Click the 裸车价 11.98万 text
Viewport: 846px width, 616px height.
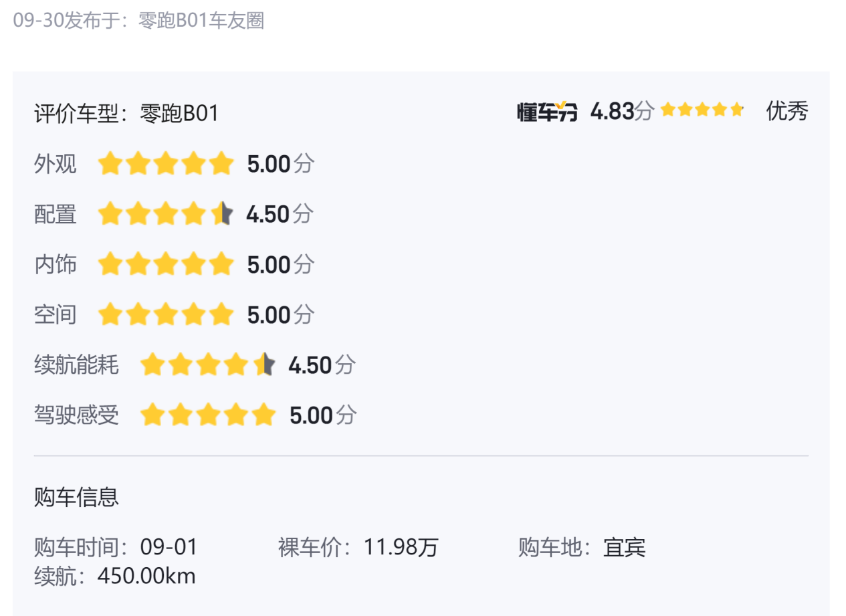click(358, 547)
